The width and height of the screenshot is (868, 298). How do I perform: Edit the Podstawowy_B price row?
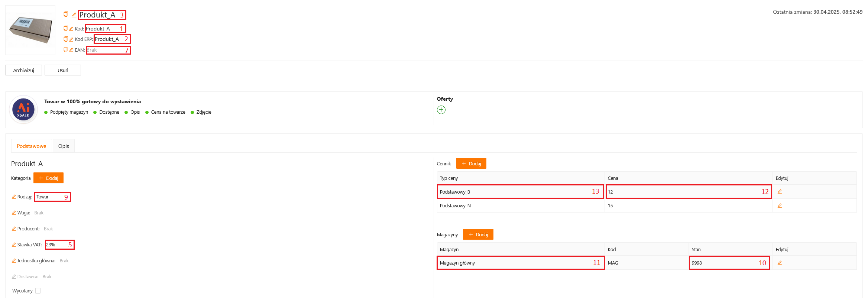click(x=780, y=192)
